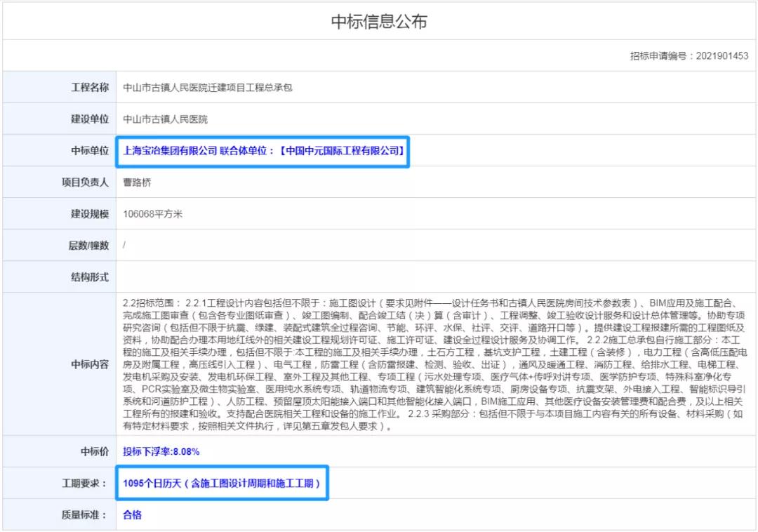This screenshot has width=758, height=532.
Task: Click the 建设单位 row label
Action: (90, 119)
